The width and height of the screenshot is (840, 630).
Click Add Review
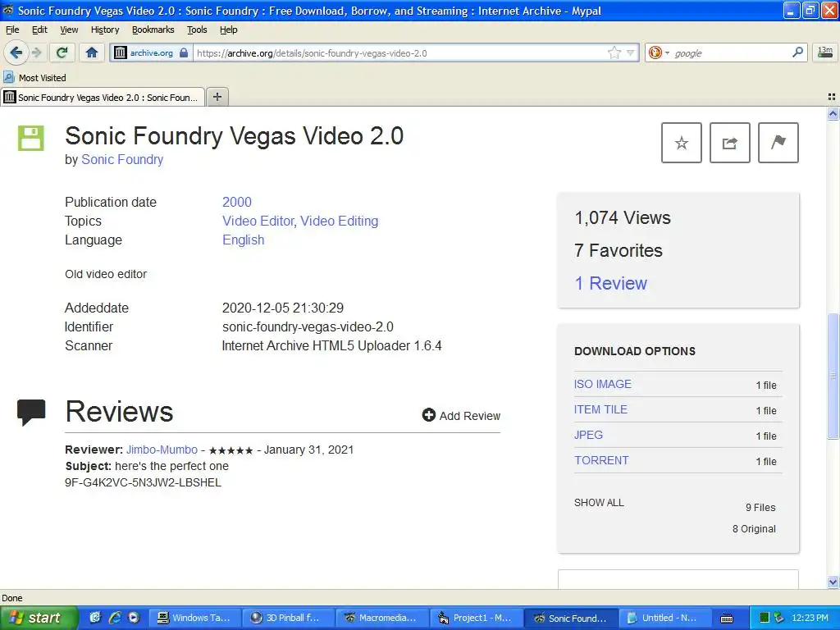(461, 416)
